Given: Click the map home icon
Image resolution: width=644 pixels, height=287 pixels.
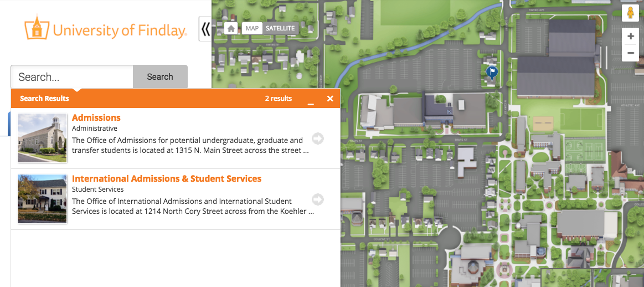Looking at the screenshot, I should click(x=231, y=28).
